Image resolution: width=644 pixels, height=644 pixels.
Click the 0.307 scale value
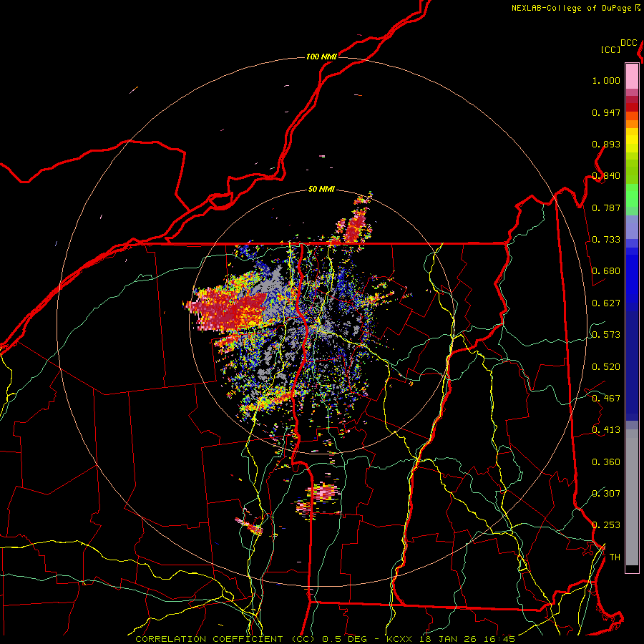coord(606,493)
